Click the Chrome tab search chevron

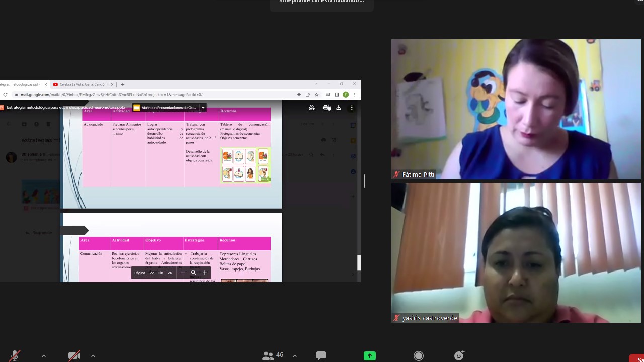(x=316, y=84)
